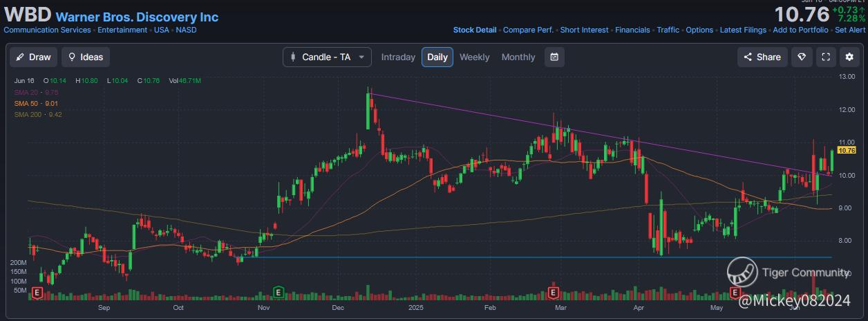Image resolution: width=868 pixels, height=321 pixels.
Task: Open the Communication Services sector link
Action: [x=47, y=30]
